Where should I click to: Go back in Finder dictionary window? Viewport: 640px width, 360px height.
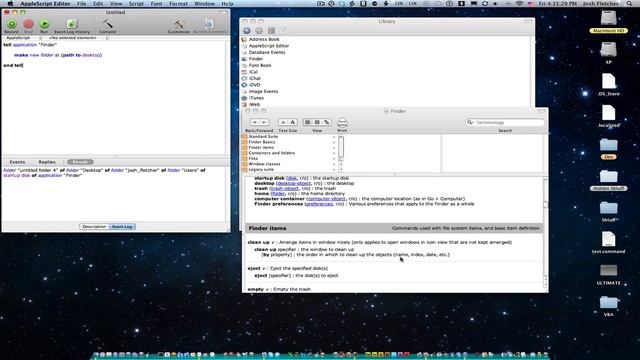pyautogui.click(x=255, y=122)
